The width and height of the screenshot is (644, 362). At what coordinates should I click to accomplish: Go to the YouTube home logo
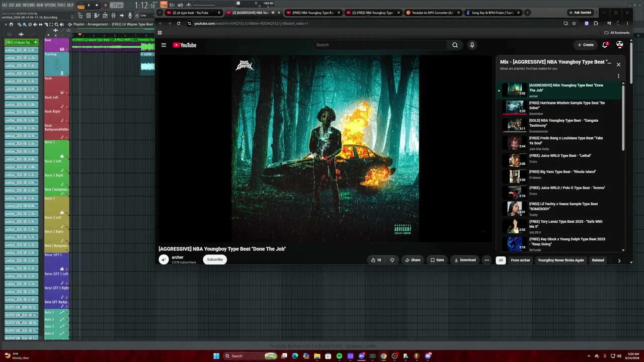click(x=185, y=45)
